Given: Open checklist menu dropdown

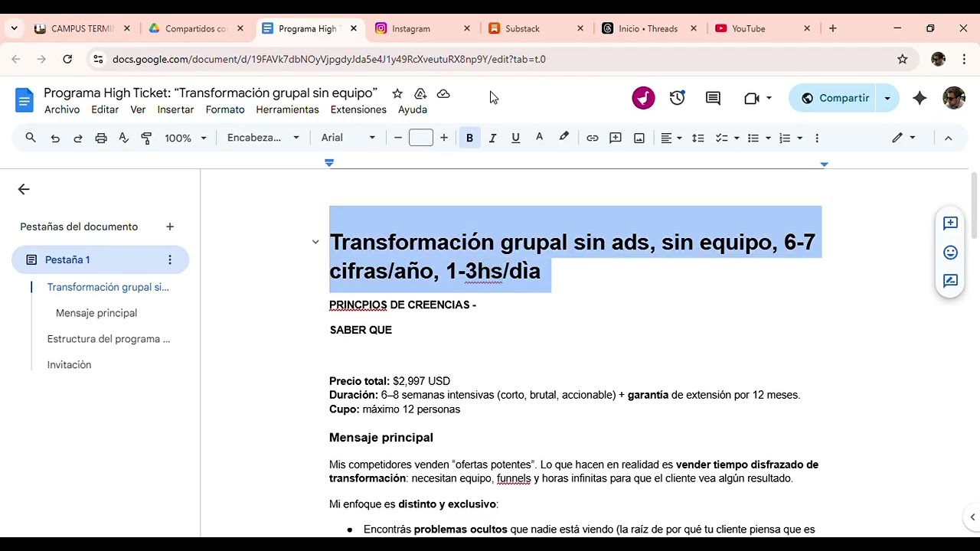Looking at the screenshot, I should pos(737,138).
